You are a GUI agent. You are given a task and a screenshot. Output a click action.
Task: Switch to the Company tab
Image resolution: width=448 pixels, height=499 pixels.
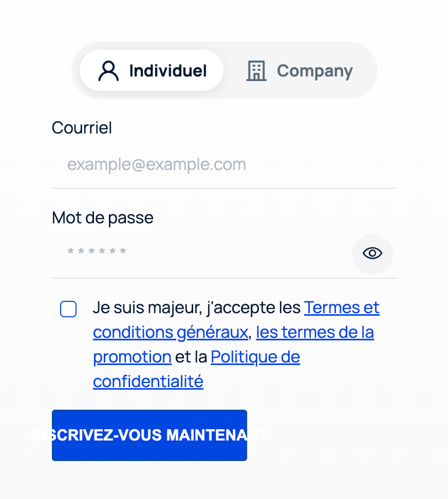click(300, 71)
